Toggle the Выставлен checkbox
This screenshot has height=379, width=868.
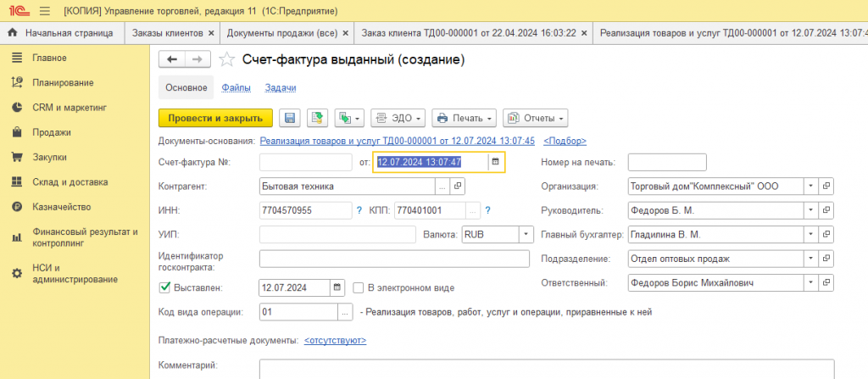click(164, 287)
